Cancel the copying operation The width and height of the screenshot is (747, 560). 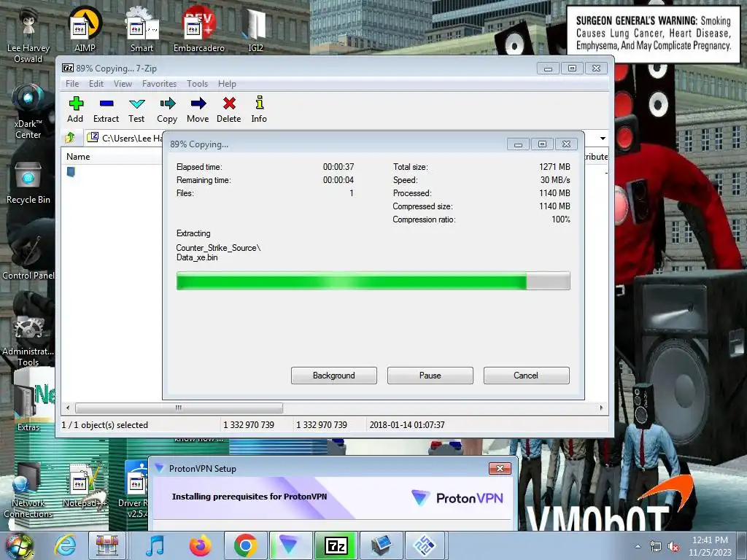coord(527,376)
